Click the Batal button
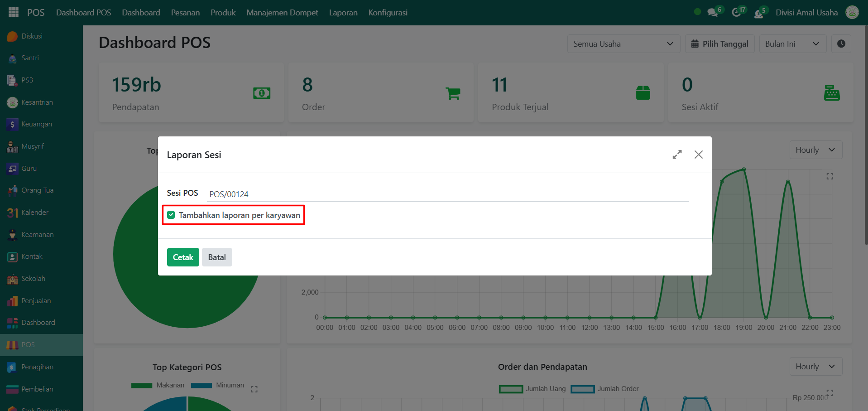The width and height of the screenshot is (868, 411). tap(217, 257)
